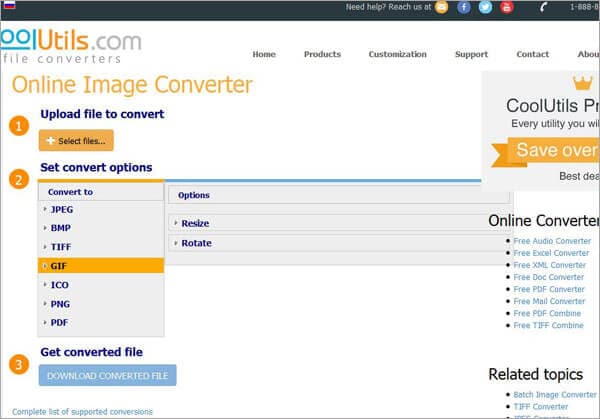Click the Save over banner

546,151
